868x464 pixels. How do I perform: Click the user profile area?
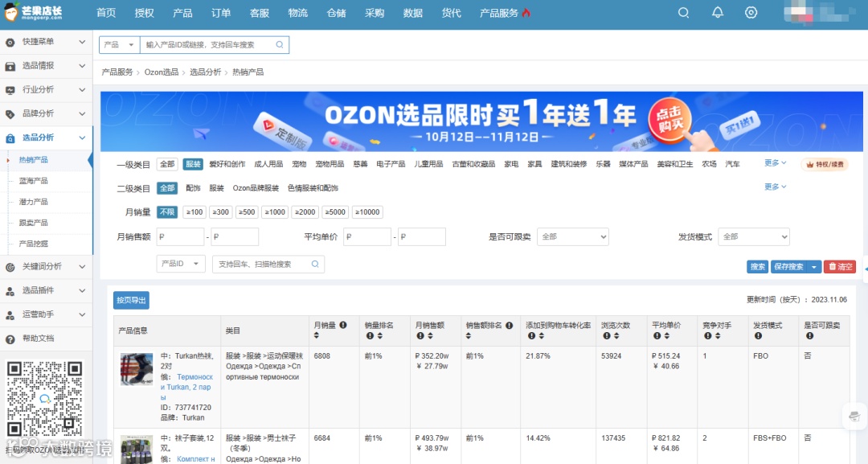pos(817,13)
